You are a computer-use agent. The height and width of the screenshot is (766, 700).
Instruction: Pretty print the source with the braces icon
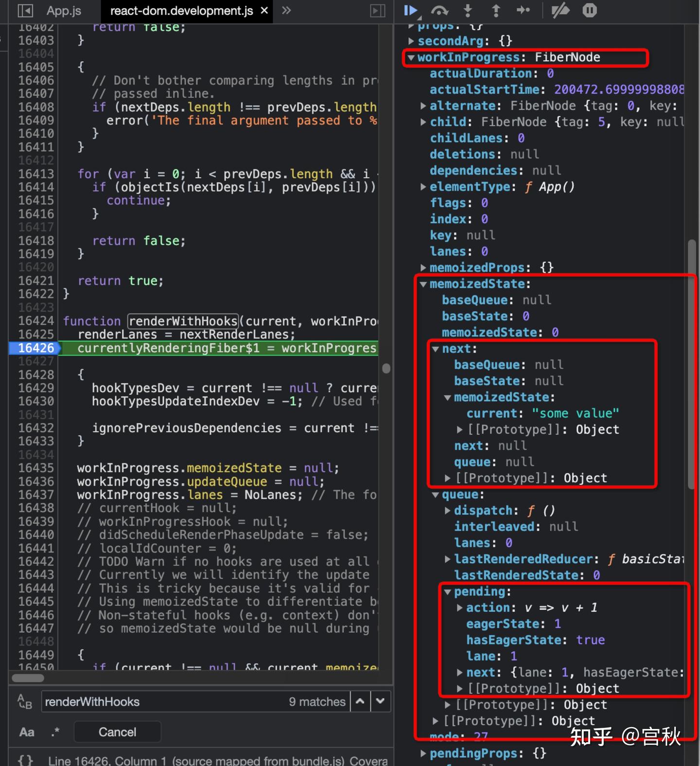[x=25, y=760]
